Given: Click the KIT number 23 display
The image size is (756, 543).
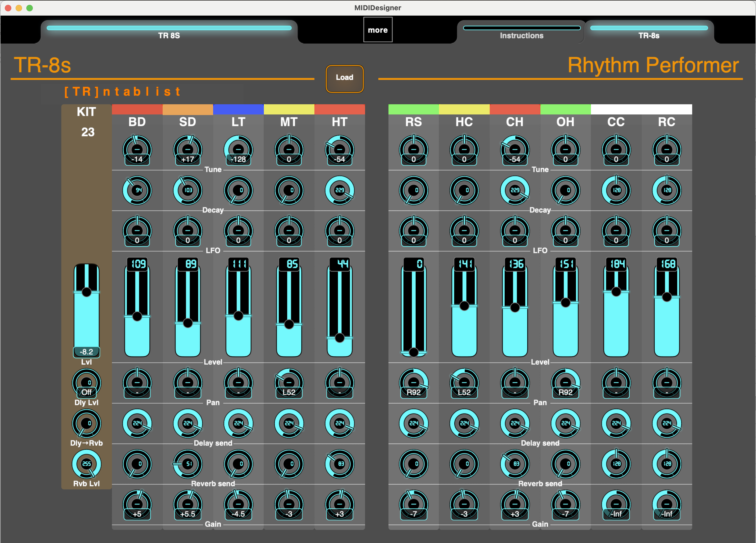Looking at the screenshot, I should [88, 132].
